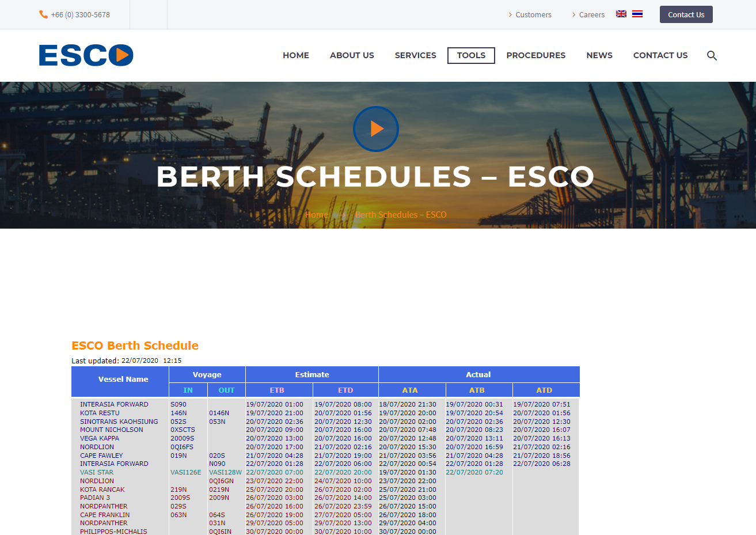This screenshot has height=535, width=756.
Task: Open the SERVICES page
Action: tap(415, 55)
